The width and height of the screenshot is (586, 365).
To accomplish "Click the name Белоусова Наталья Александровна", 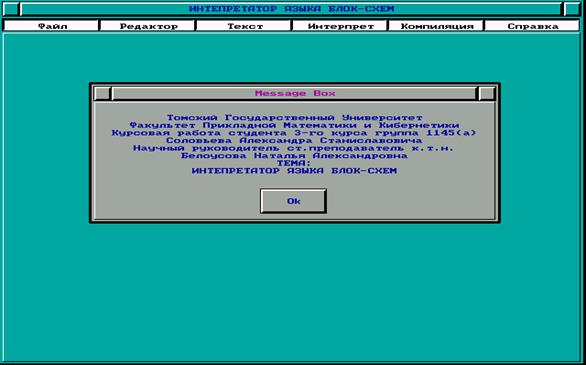I will (x=294, y=155).
